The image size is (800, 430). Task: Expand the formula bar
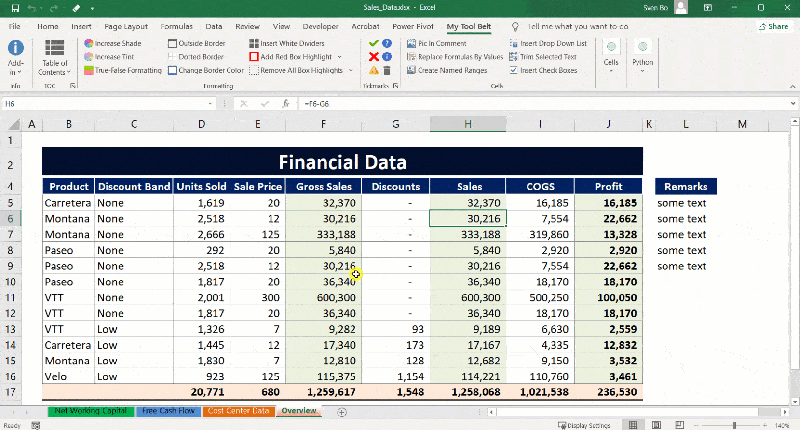(792, 103)
